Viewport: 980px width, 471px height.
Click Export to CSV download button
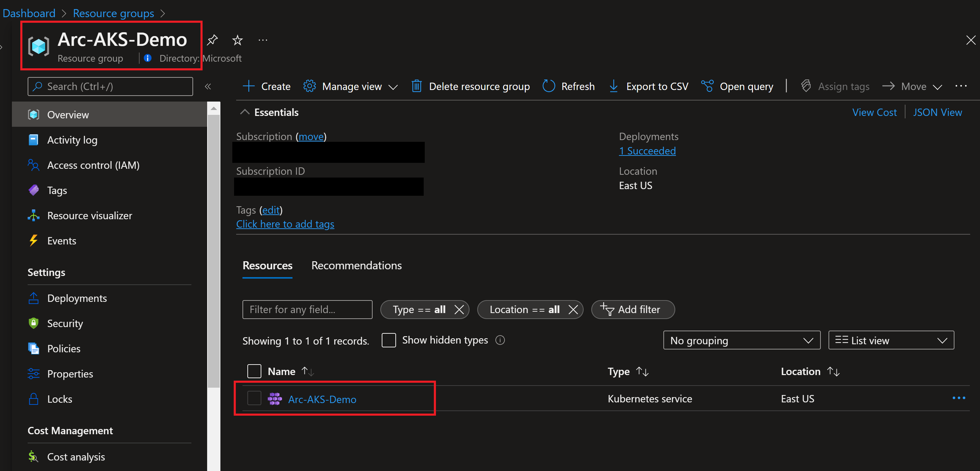tap(649, 86)
